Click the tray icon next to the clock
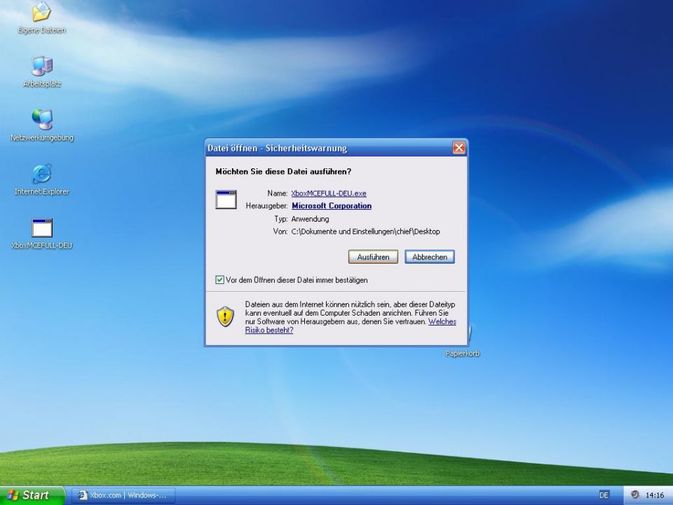Viewport: 673px width, 505px height. pos(635,495)
